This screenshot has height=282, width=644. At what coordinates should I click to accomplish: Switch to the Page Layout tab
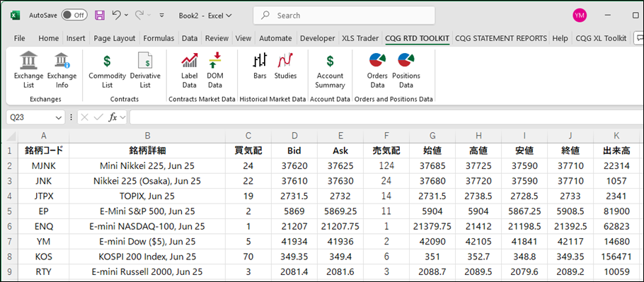pos(115,38)
